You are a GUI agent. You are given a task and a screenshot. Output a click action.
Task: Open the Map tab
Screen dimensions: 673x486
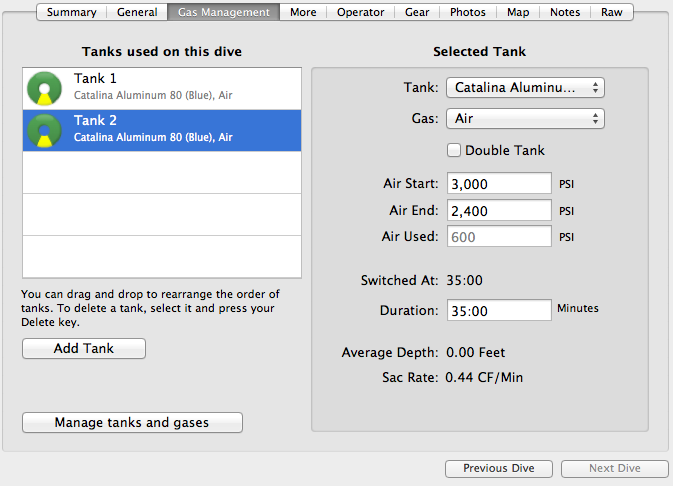pos(518,13)
